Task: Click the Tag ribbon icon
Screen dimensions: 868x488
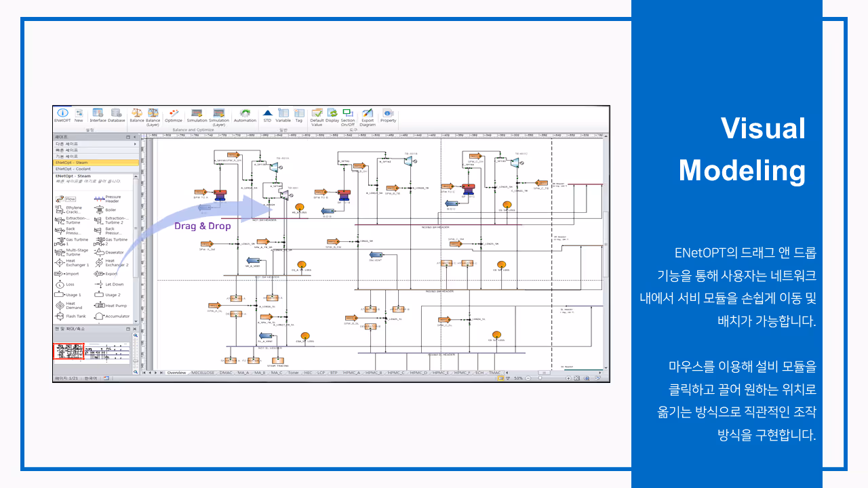Action: (298, 115)
